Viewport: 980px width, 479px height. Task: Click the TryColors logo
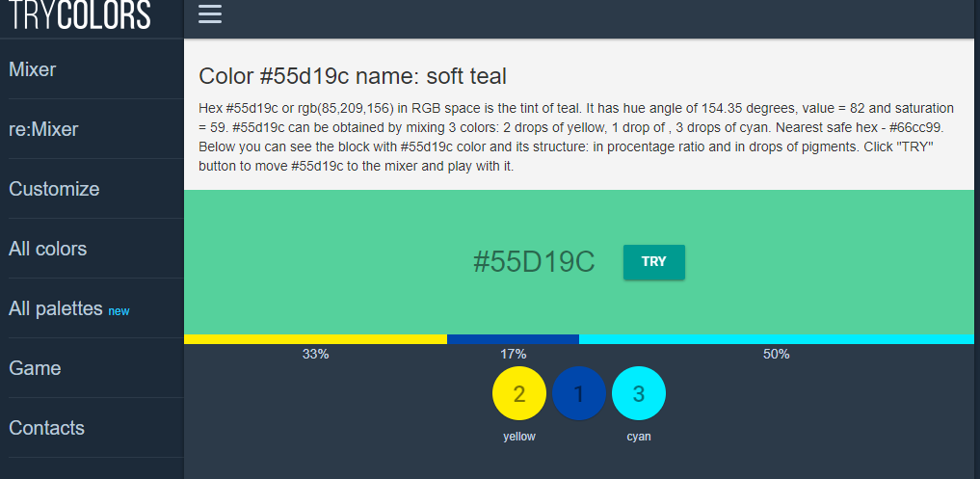[x=80, y=15]
